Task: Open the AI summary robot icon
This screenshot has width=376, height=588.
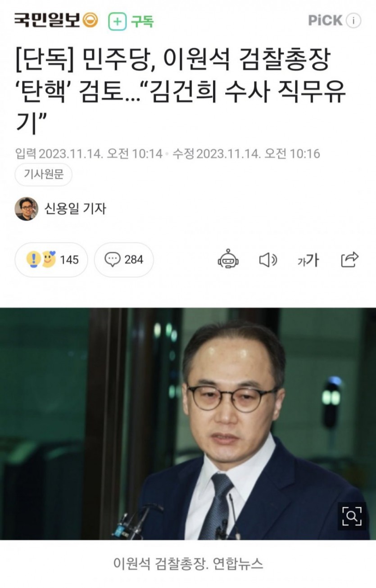Action: tap(228, 259)
